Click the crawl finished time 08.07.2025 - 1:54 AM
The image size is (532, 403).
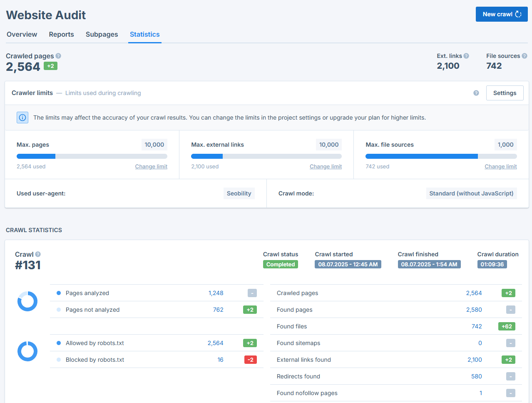(x=429, y=264)
